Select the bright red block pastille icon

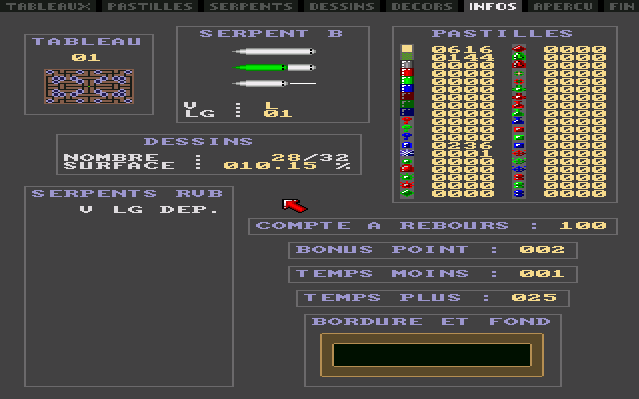pos(407,72)
